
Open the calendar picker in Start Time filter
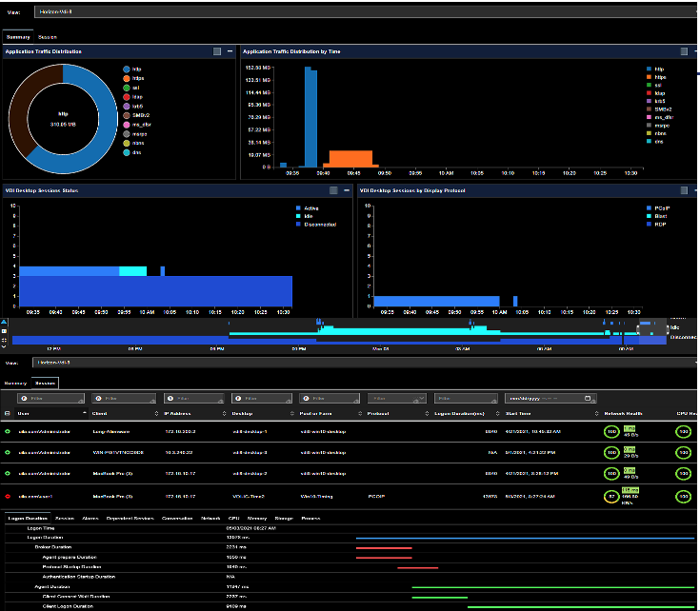pyautogui.click(x=589, y=398)
